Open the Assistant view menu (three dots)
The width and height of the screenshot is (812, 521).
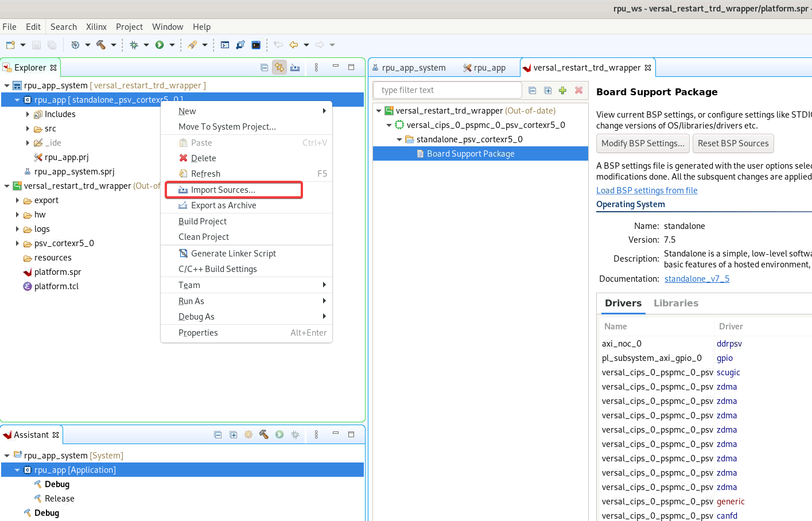(316, 434)
